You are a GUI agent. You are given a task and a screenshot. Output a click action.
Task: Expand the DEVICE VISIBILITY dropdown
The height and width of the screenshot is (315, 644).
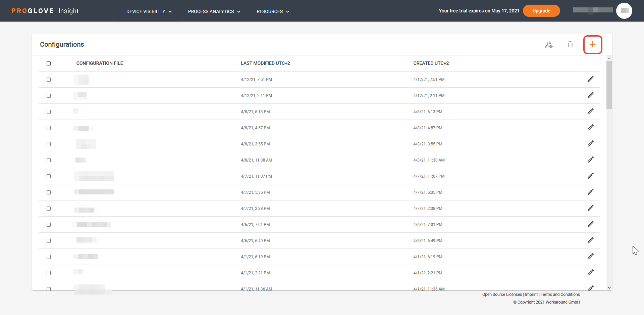pos(170,11)
